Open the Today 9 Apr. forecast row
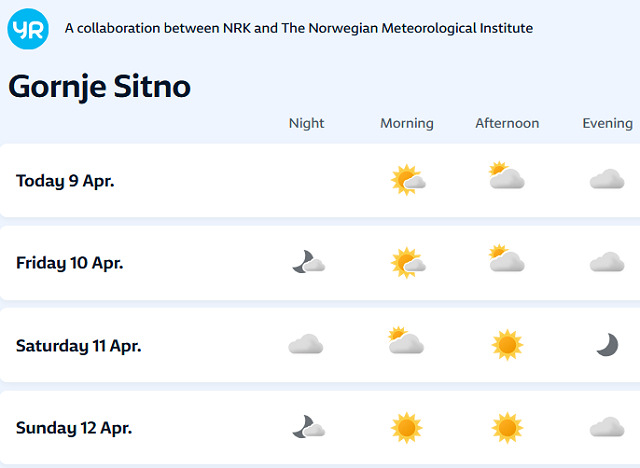The image size is (640, 468). click(65, 181)
